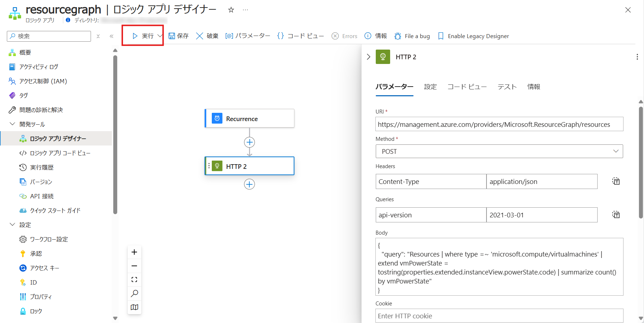Click the 実行 run button
Screen dimensions: 644x323
pyautogui.click(x=143, y=36)
